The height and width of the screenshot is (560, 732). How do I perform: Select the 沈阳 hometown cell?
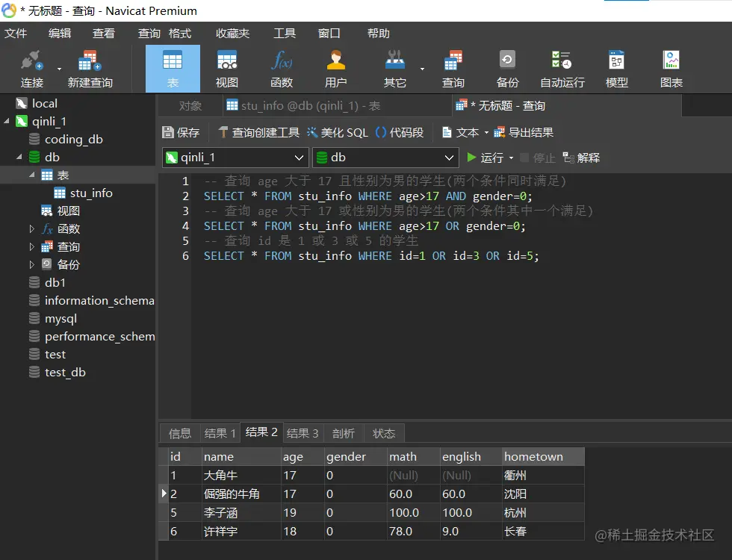[x=543, y=494]
